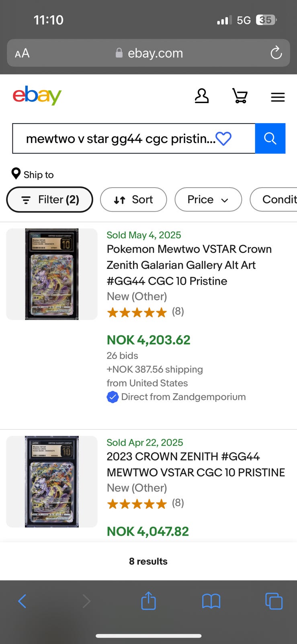The image size is (297, 644).
Task: Open the Safari reader text size options
Action: coord(22,53)
